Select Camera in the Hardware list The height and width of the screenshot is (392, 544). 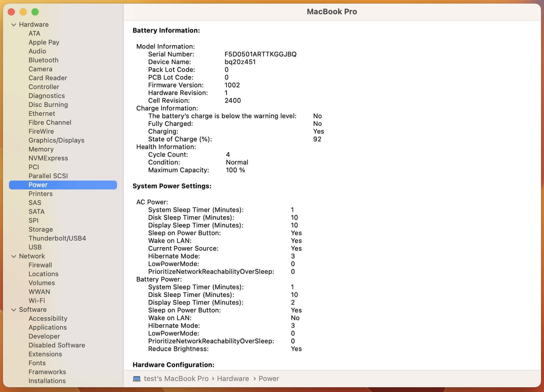coord(40,69)
